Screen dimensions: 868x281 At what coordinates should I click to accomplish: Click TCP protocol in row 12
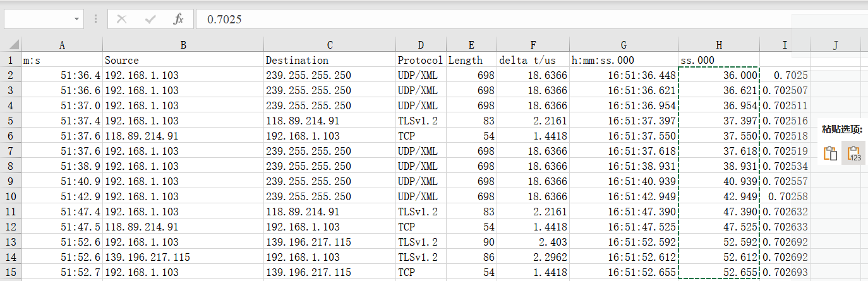[x=421, y=227]
